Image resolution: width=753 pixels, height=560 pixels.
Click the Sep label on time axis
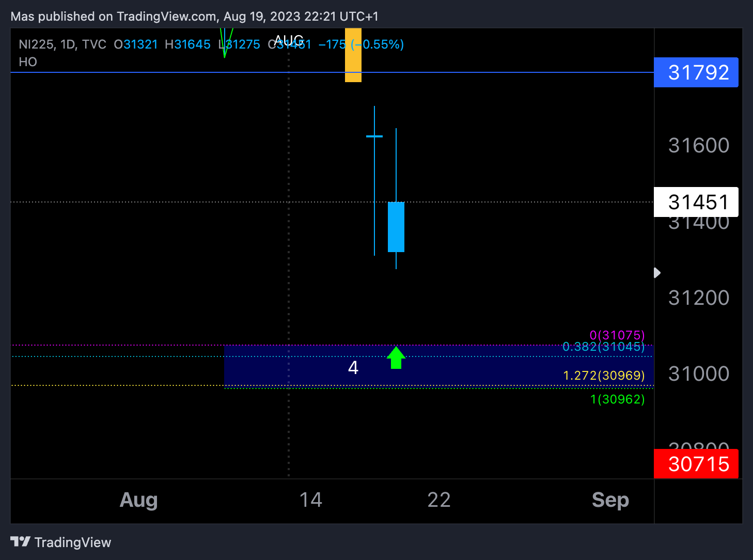click(610, 500)
